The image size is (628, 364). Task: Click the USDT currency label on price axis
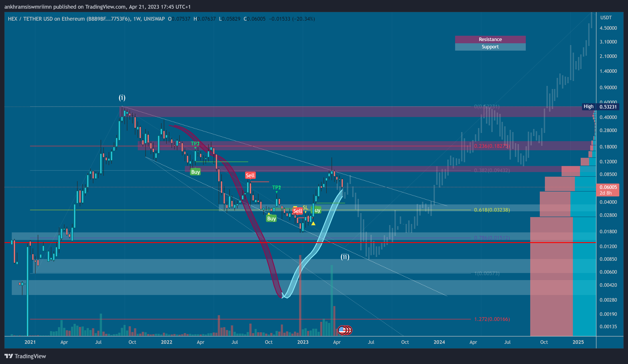[x=606, y=18]
